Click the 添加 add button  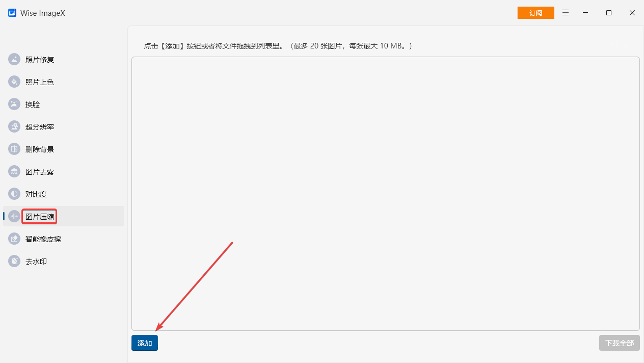pyautogui.click(x=144, y=343)
